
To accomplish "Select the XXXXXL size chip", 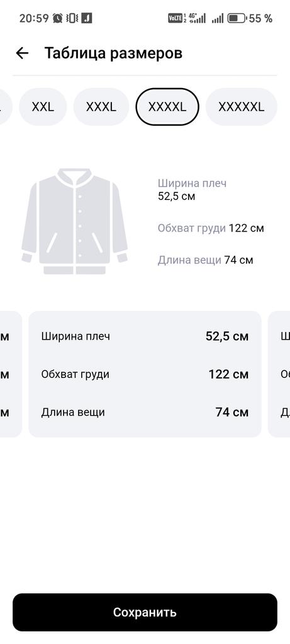I will click(x=241, y=107).
